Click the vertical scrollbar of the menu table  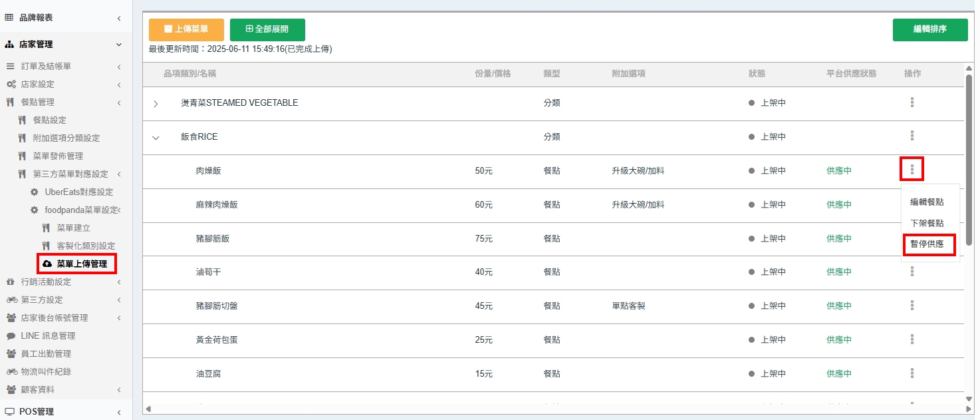coord(969,160)
